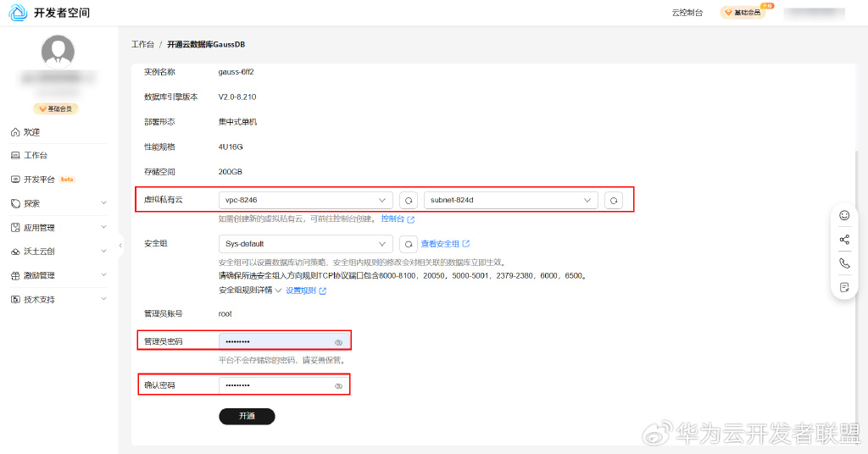Click the tag icon beside 探索
The width and height of the screenshot is (868, 454).
[x=15, y=203]
